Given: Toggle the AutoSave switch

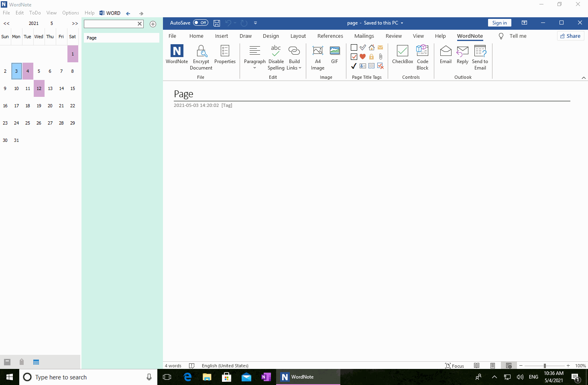Looking at the screenshot, I should [201, 23].
